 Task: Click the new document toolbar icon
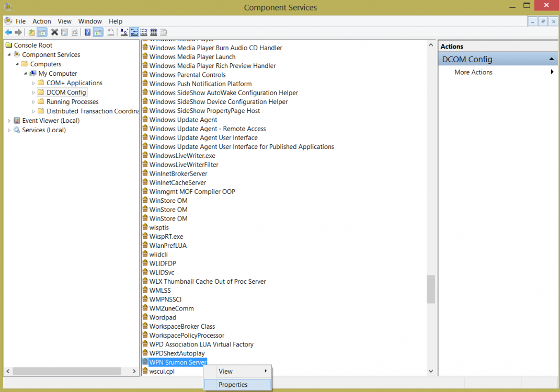tap(111, 32)
